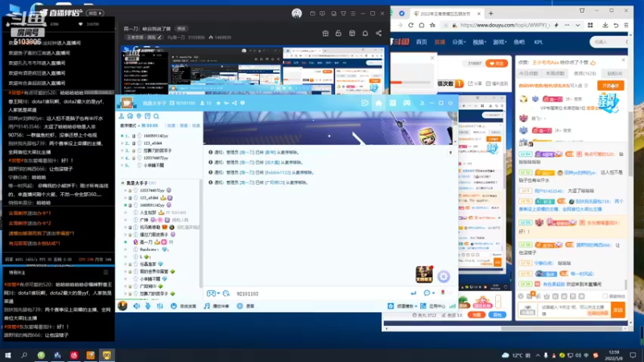The height and width of the screenshot is (362, 644).
Task: Bookmark the page with browser star icon
Action: pos(432,25)
